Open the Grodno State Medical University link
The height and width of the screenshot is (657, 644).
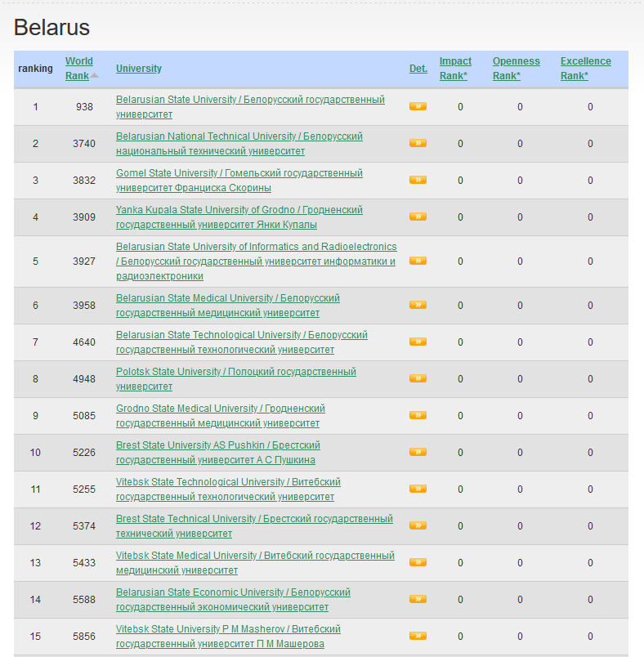pos(221,416)
